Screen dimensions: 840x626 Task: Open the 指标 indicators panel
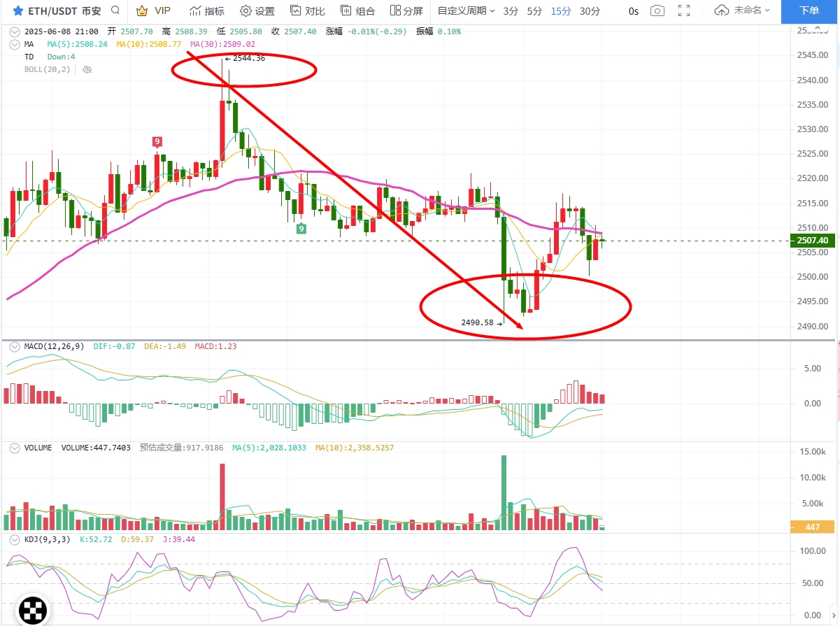tap(207, 10)
